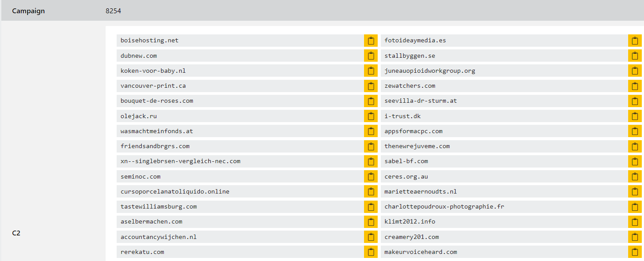Select the cursoporcelanatoliquido.online entry

pos(175,192)
